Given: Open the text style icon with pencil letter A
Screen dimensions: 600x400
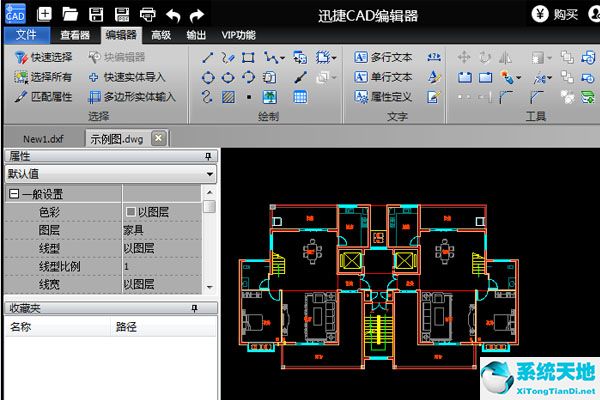Looking at the screenshot, I should click(x=434, y=77).
